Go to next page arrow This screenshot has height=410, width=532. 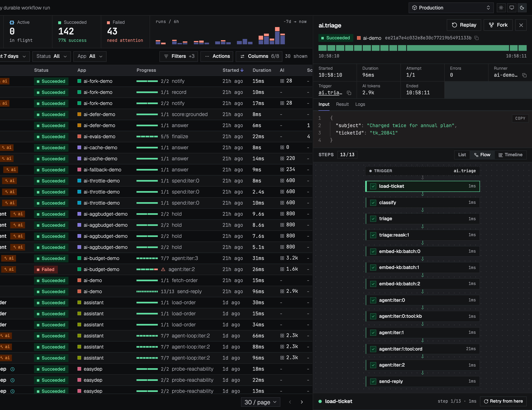302,402
